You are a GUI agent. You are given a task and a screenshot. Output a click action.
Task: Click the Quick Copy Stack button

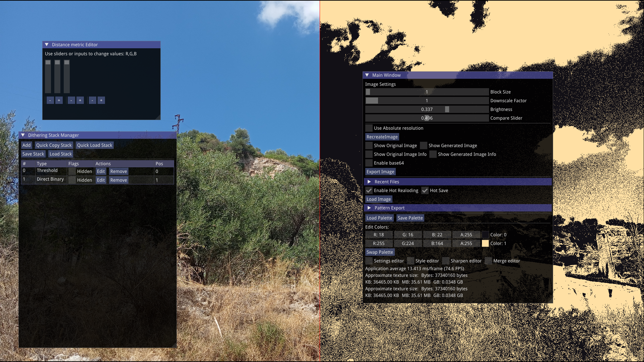pyautogui.click(x=54, y=145)
